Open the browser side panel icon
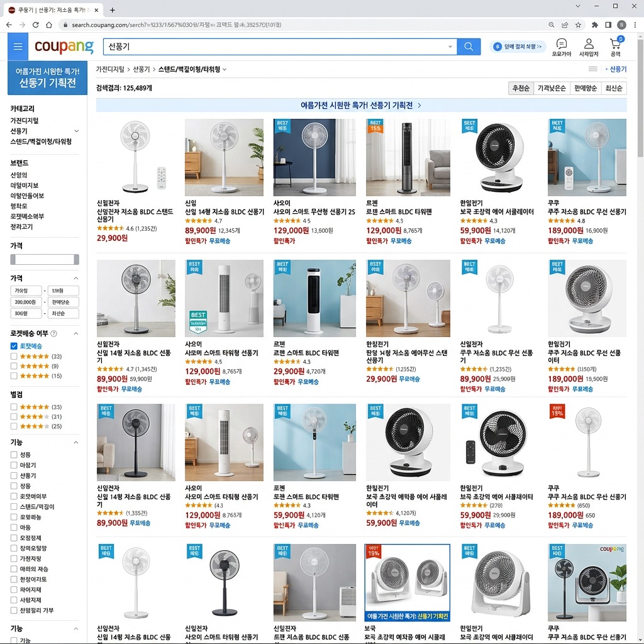 coord(608,25)
